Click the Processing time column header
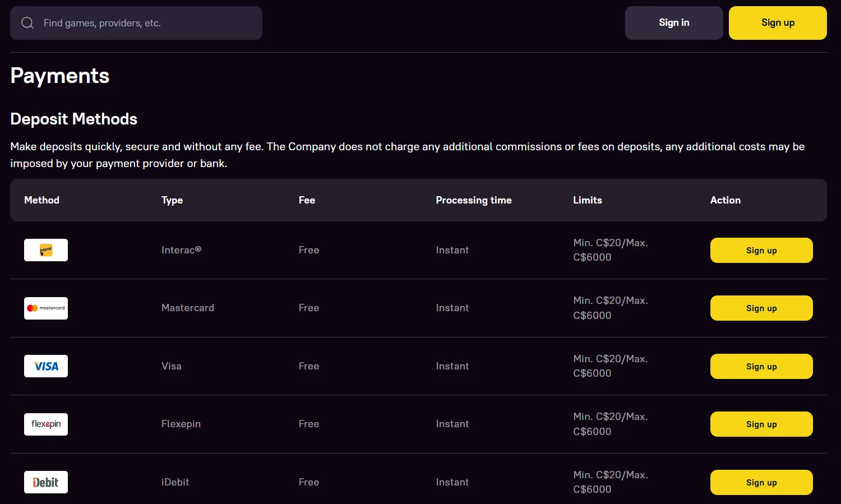 tap(474, 200)
